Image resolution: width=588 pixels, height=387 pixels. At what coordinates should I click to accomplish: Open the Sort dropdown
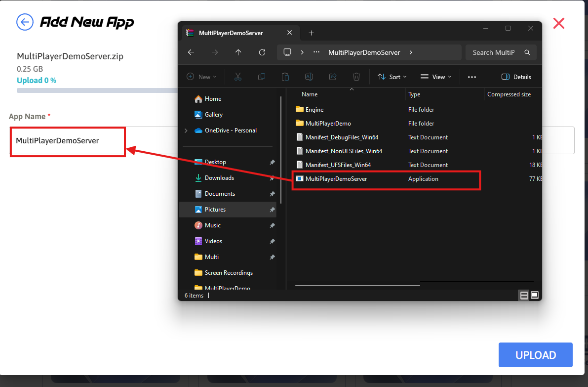tap(392, 77)
